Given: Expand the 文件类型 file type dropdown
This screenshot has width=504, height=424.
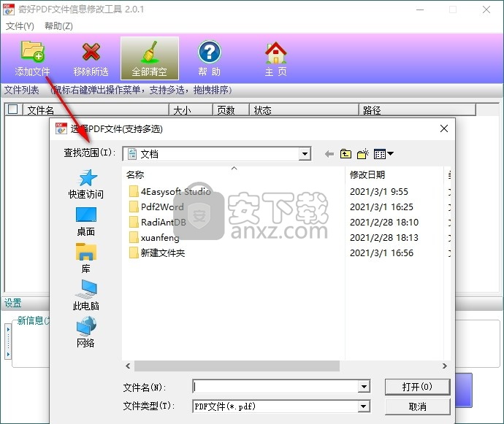Looking at the screenshot, I should pos(364,406).
